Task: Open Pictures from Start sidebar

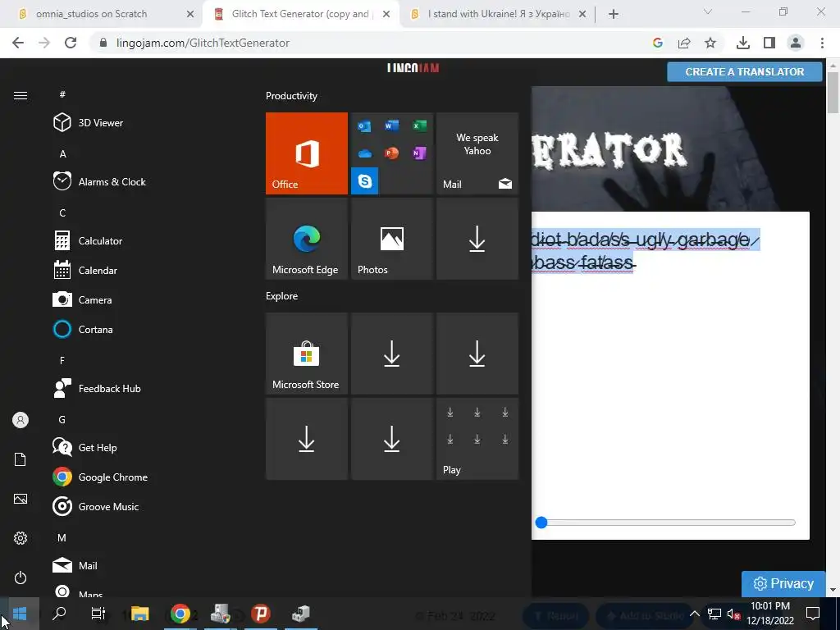Action: tap(21, 499)
